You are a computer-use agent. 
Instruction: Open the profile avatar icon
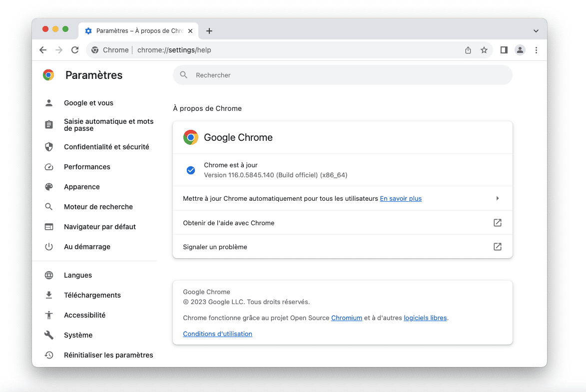click(x=520, y=50)
